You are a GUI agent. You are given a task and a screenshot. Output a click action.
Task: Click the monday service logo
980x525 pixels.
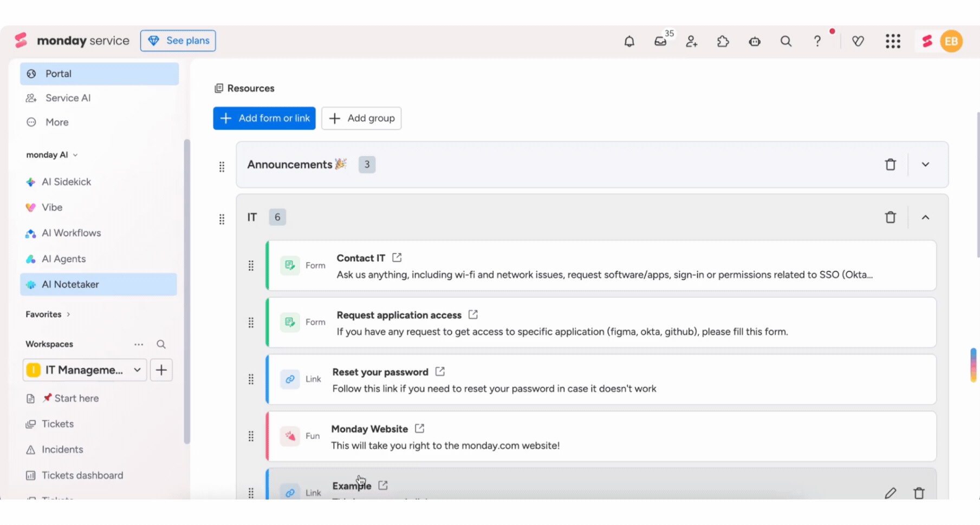tap(73, 41)
